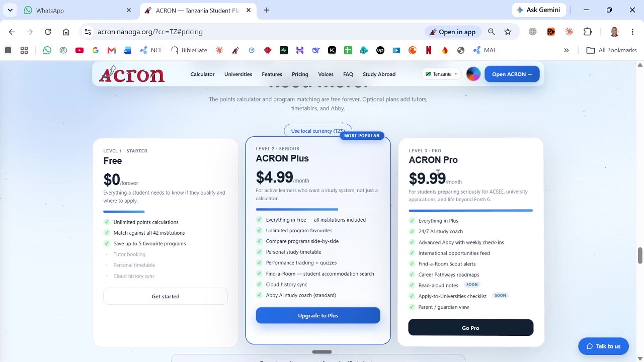Bookmark this page with the star icon

pyautogui.click(x=508, y=32)
